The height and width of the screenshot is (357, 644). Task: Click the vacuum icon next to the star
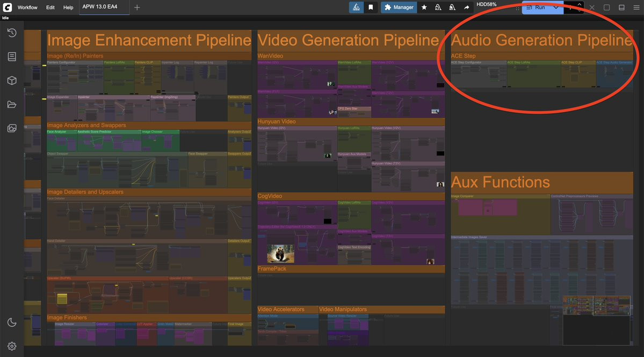[438, 8]
